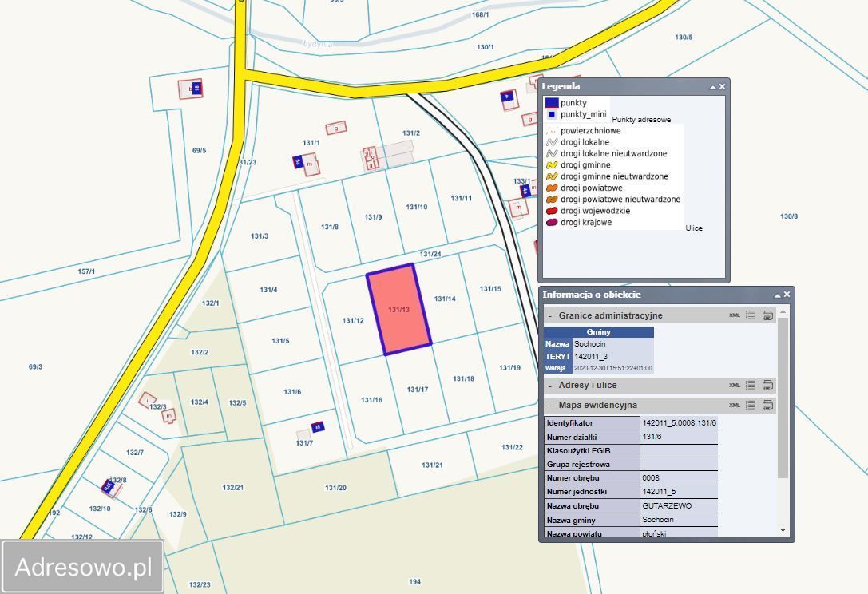Print the Granice administracyjne section
Viewport: 868px width, 594px height.
[x=767, y=315]
